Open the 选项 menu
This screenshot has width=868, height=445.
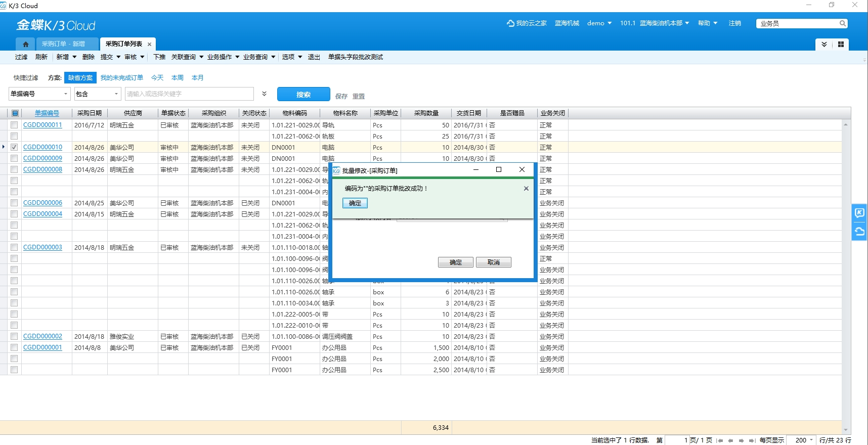click(x=292, y=57)
